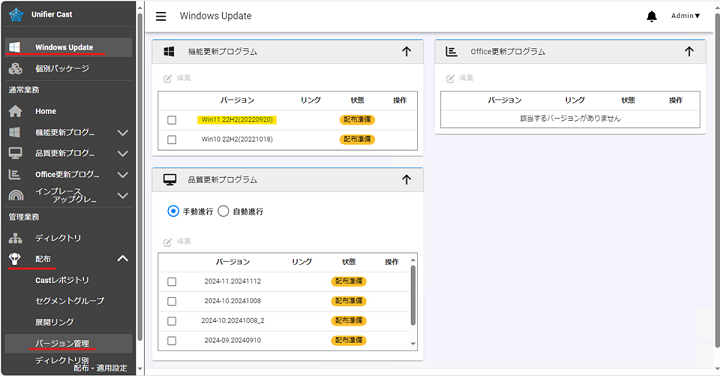Collapse the Office更新プログラム panel arrow
Image resolution: width=720 pixels, height=376 pixels.
click(689, 51)
